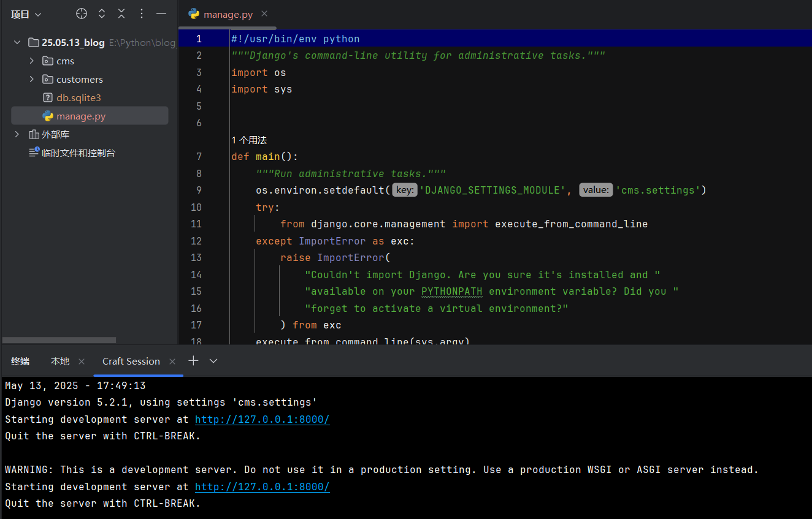Click line number 7 in the gutter
This screenshot has height=519, width=812.
pos(199,157)
